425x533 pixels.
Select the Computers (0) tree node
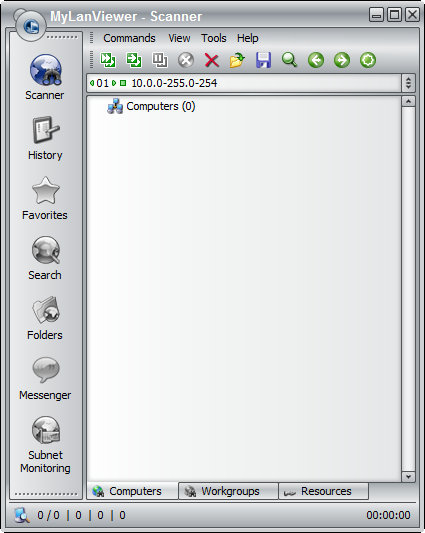pyautogui.click(x=151, y=106)
